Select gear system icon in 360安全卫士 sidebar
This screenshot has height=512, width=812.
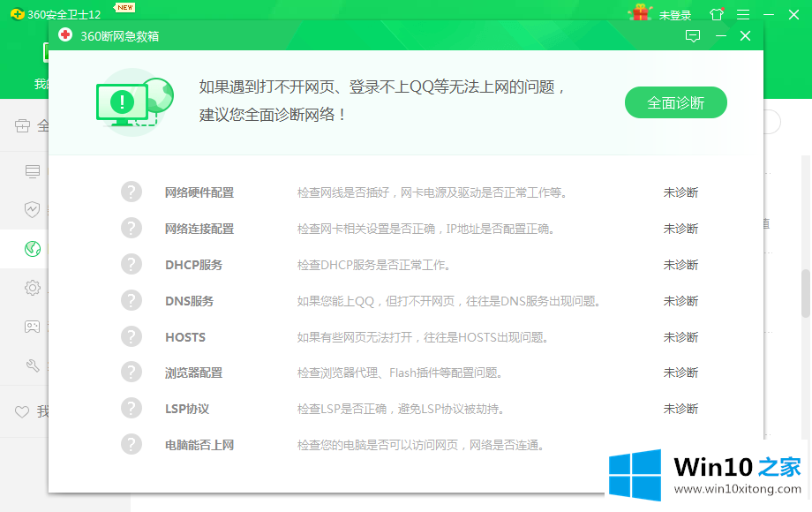click(x=32, y=287)
